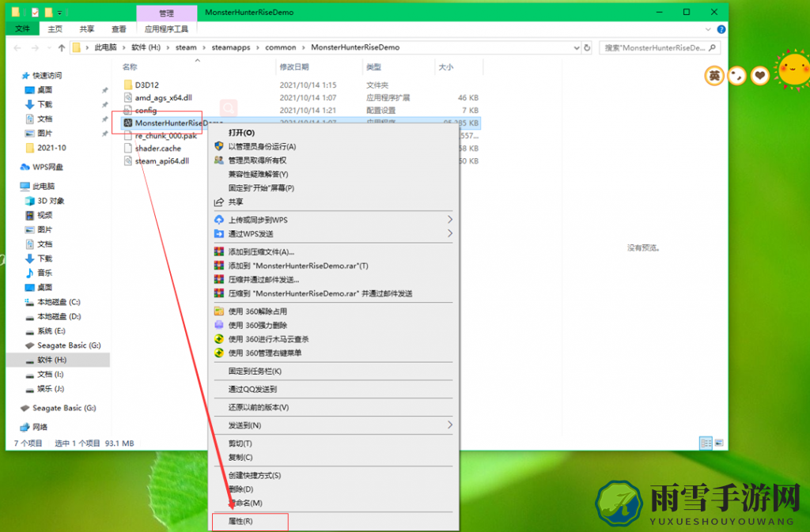Screen dimensions: 810x532
Task: Open 本地磁盘 (C:) drive
Action: pyautogui.click(x=59, y=302)
